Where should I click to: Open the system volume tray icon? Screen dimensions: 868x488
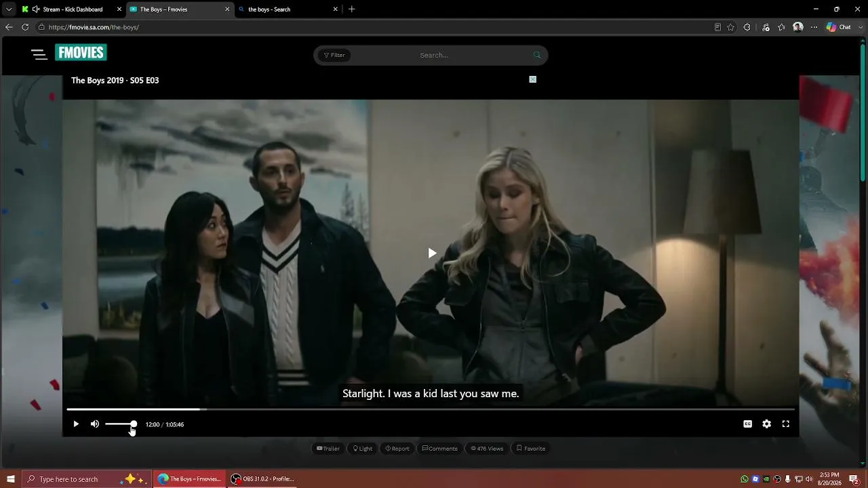809,479
